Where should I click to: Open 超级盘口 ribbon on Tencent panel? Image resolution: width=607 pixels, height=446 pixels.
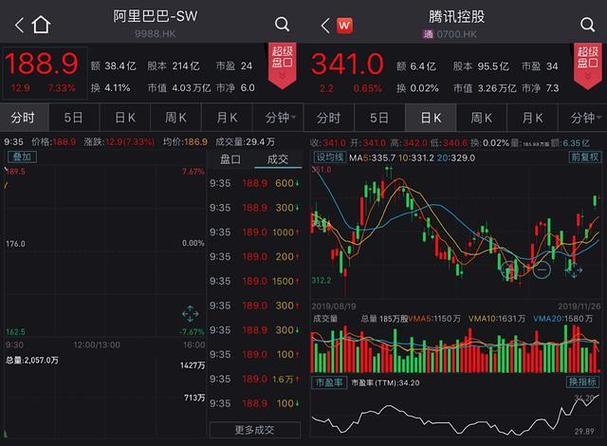click(588, 66)
